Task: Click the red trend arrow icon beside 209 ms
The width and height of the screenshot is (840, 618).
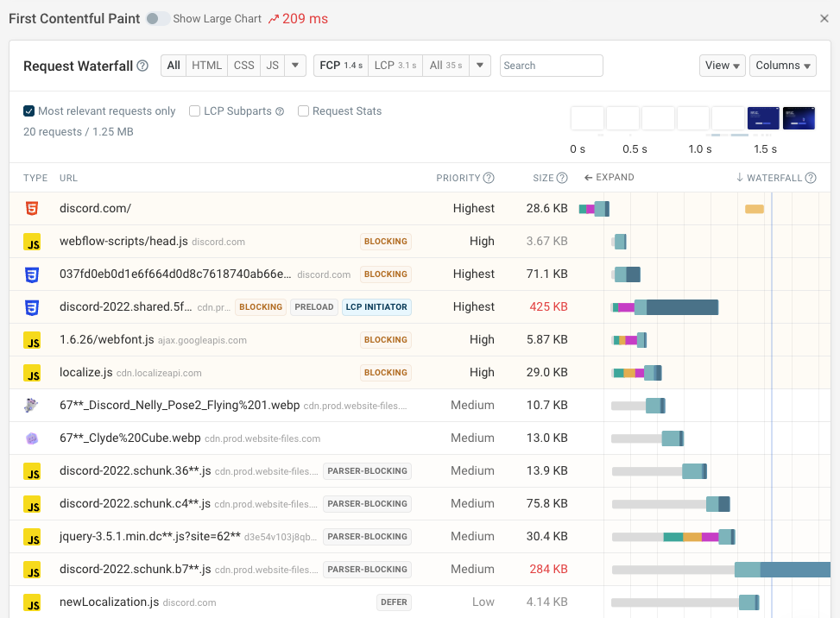Action: 274,19
